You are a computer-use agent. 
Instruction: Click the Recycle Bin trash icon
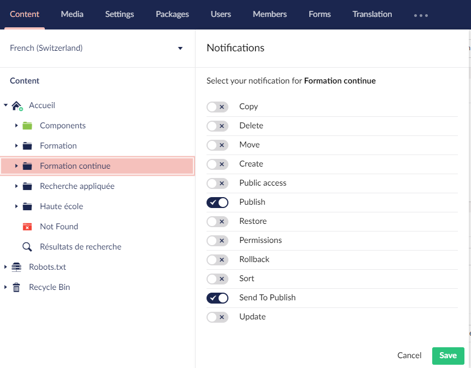click(x=16, y=287)
